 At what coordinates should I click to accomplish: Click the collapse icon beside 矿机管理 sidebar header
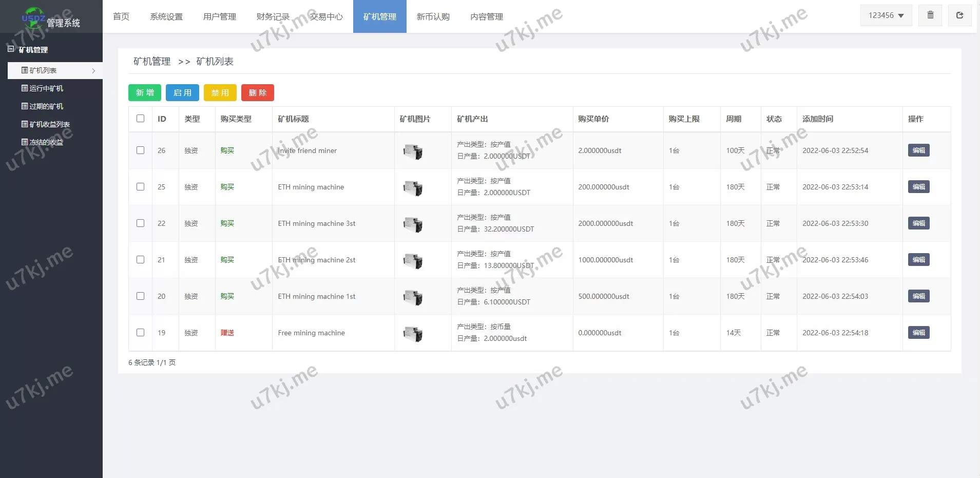tap(10, 48)
